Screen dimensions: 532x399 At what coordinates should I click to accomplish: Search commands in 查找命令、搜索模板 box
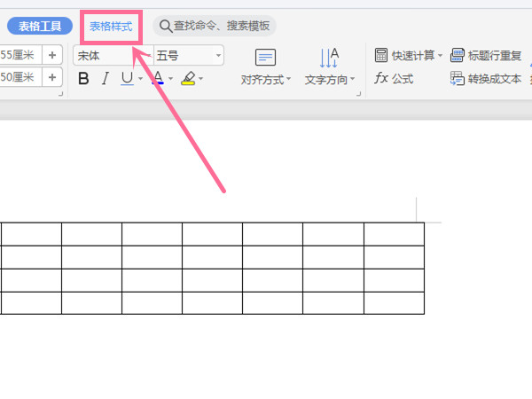click(x=215, y=26)
